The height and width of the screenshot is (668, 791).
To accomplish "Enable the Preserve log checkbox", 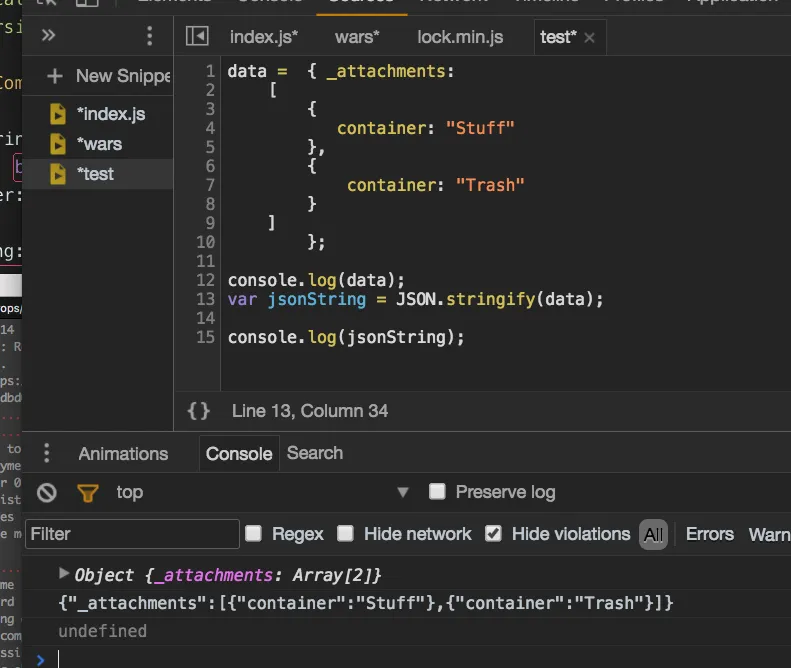I will click(x=437, y=491).
